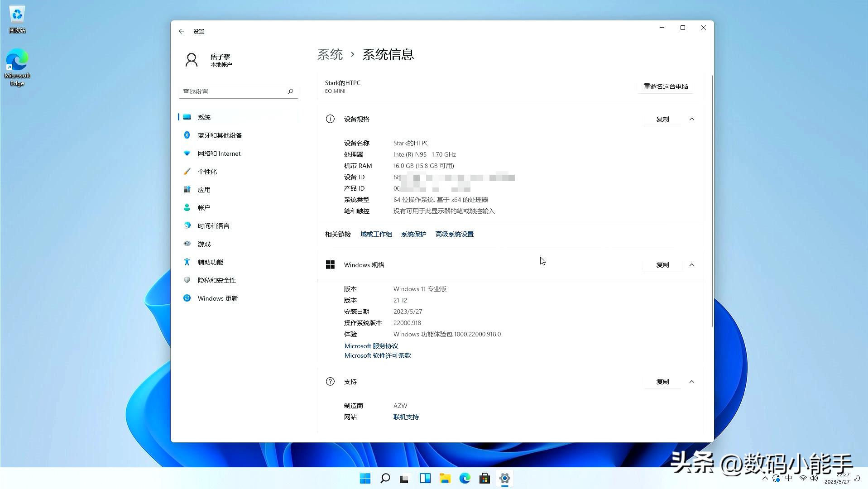This screenshot has width=868, height=489.
Task: Open 辅助功能 settings
Action: [211, 262]
